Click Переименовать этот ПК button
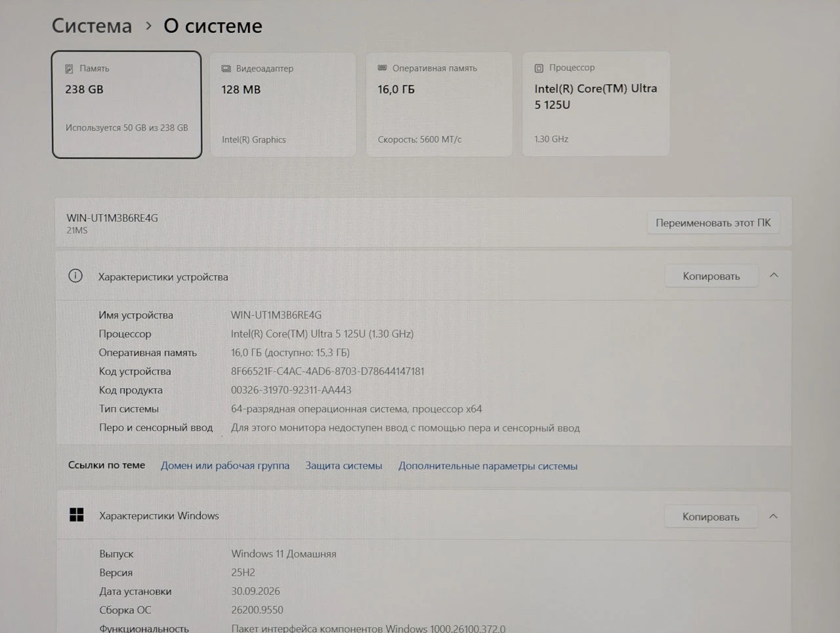The image size is (840, 633). tap(713, 223)
